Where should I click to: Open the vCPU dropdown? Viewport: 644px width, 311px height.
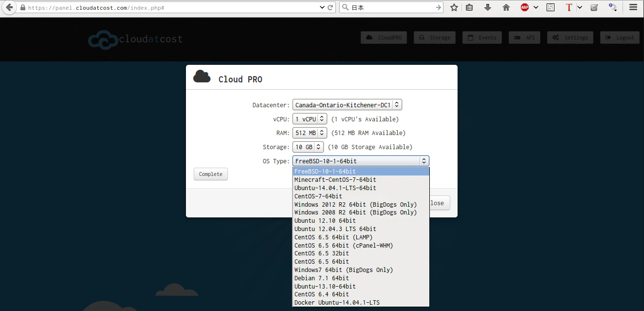pyautogui.click(x=310, y=119)
